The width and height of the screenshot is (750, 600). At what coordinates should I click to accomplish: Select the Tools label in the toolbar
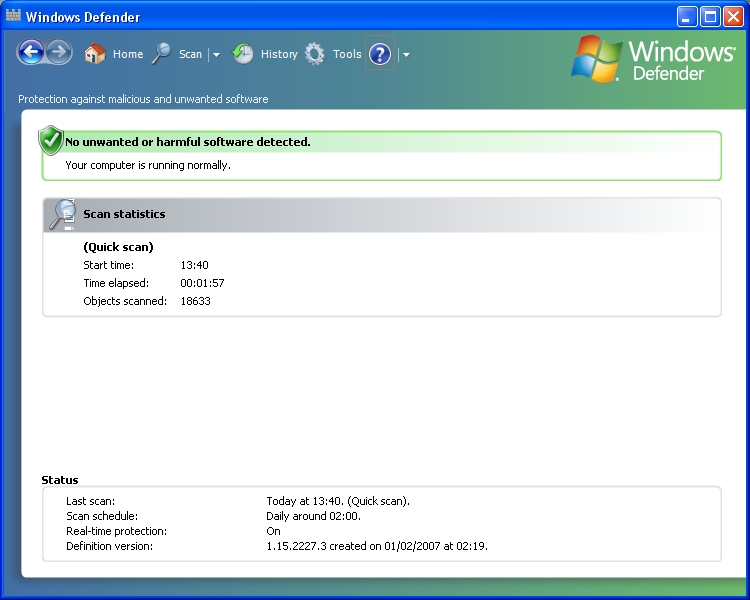pos(347,54)
